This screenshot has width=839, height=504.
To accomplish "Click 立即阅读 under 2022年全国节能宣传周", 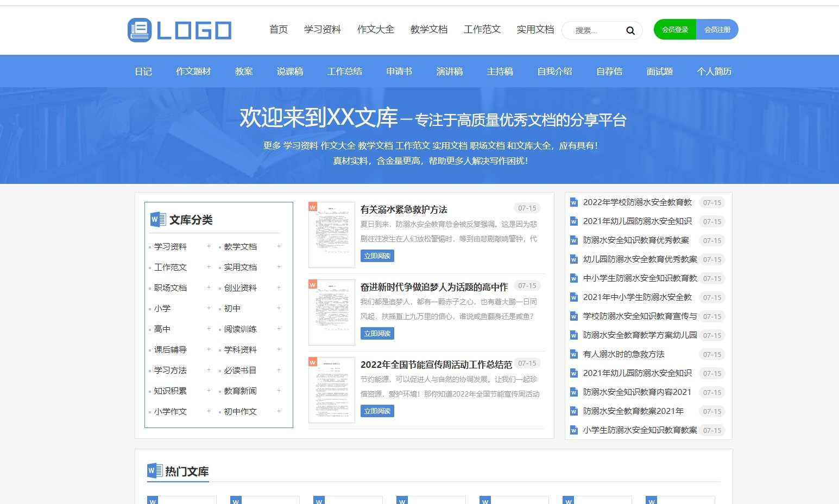I will coord(377,411).
